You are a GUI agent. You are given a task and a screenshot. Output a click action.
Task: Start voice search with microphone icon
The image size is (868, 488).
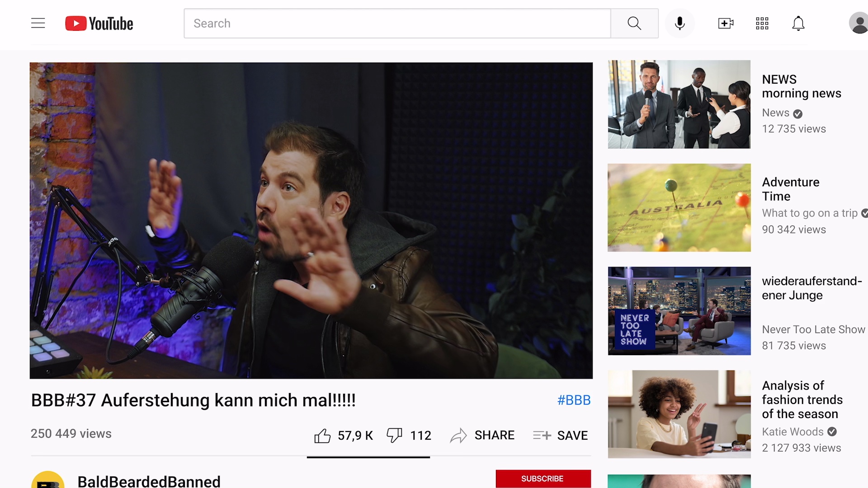coord(679,23)
